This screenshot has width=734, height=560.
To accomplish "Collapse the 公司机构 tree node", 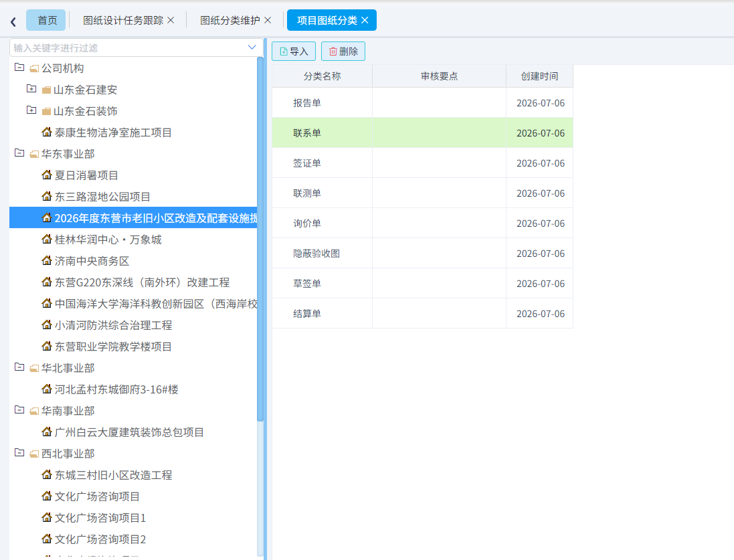I will [x=19, y=67].
